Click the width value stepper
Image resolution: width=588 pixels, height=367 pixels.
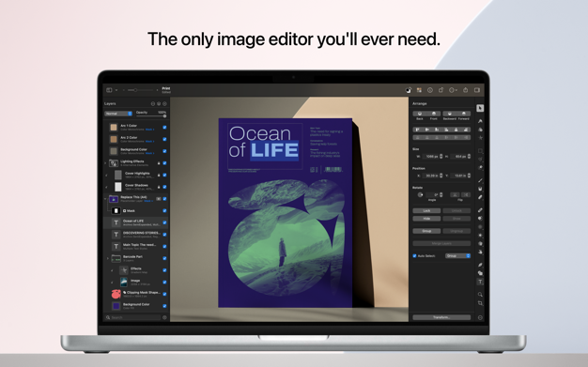(441, 157)
